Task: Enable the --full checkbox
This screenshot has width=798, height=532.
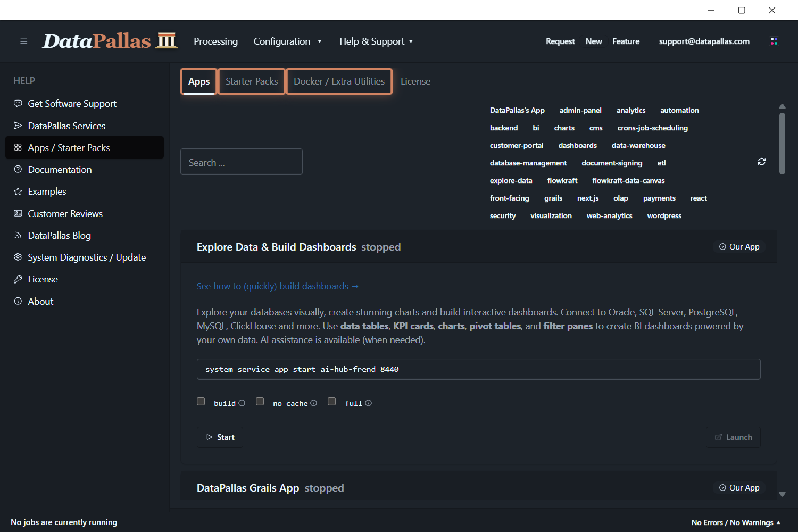Action: pyautogui.click(x=332, y=402)
